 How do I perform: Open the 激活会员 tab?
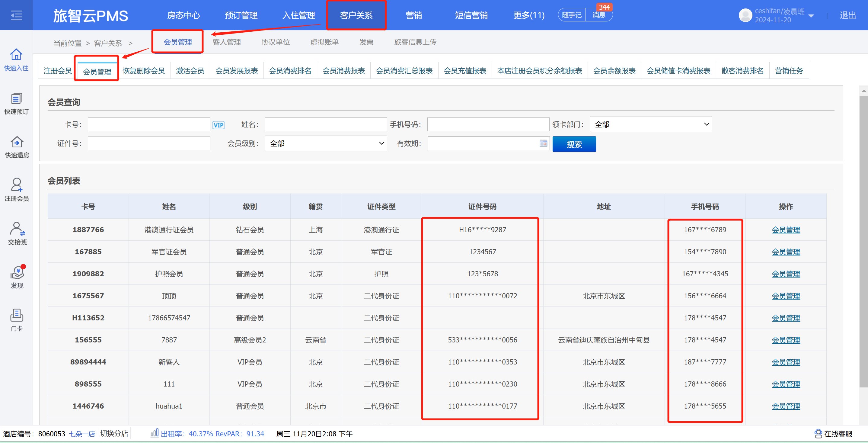[x=190, y=70]
